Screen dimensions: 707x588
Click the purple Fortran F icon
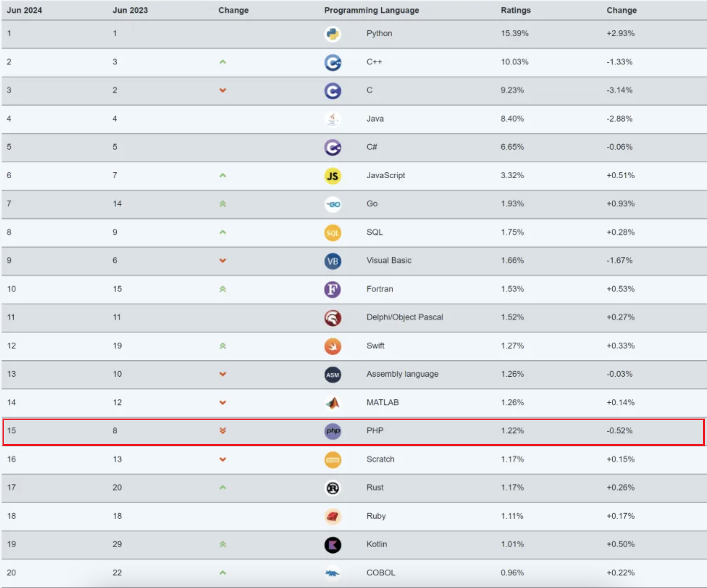pyautogui.click(x=333, y=289)
